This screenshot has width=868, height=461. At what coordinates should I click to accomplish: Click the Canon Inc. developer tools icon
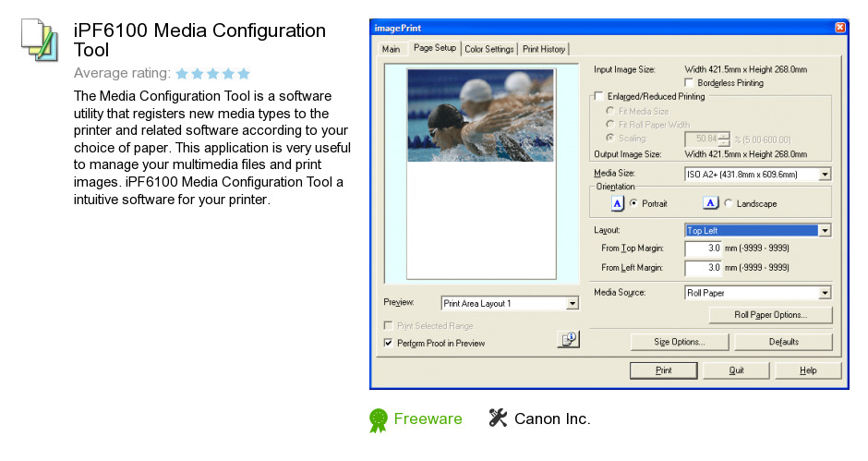pyautogui.click(x=498, y=418)
